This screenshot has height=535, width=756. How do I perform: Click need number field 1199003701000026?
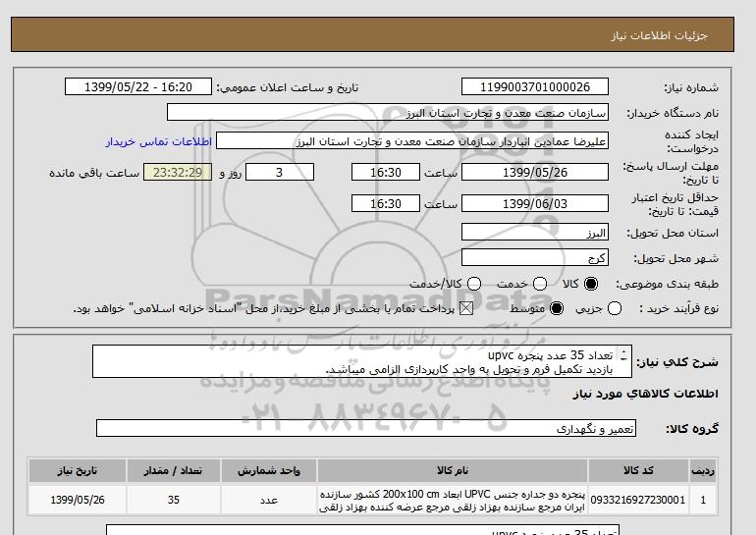tap(535, 86)
